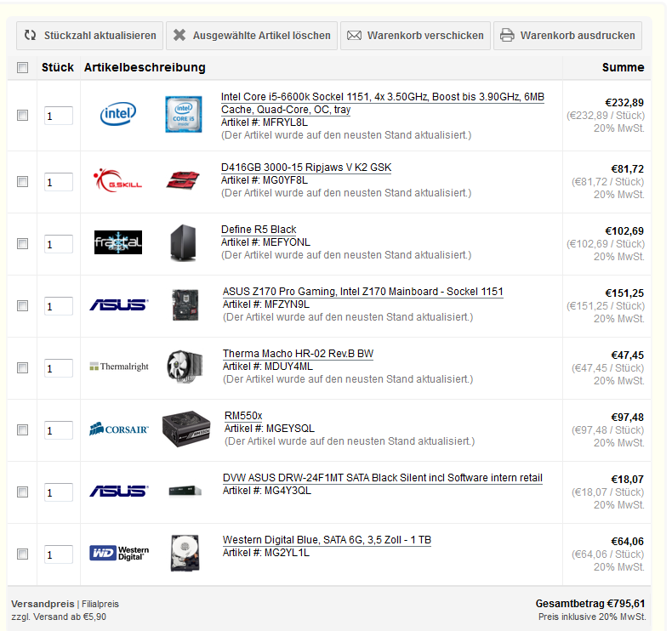Check the RM550x row checkbox
Viewport: 672px width, 631px height.
click(x=23, y=430)
